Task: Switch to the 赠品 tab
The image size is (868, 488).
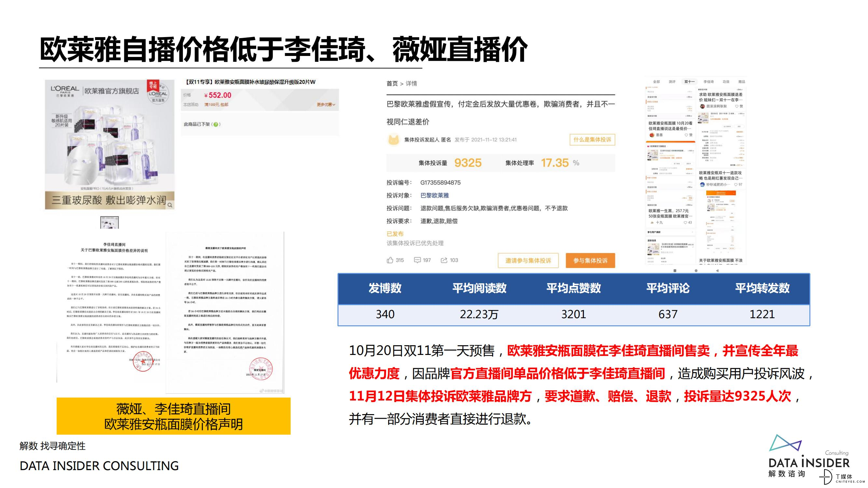Action: coord(742,82)
